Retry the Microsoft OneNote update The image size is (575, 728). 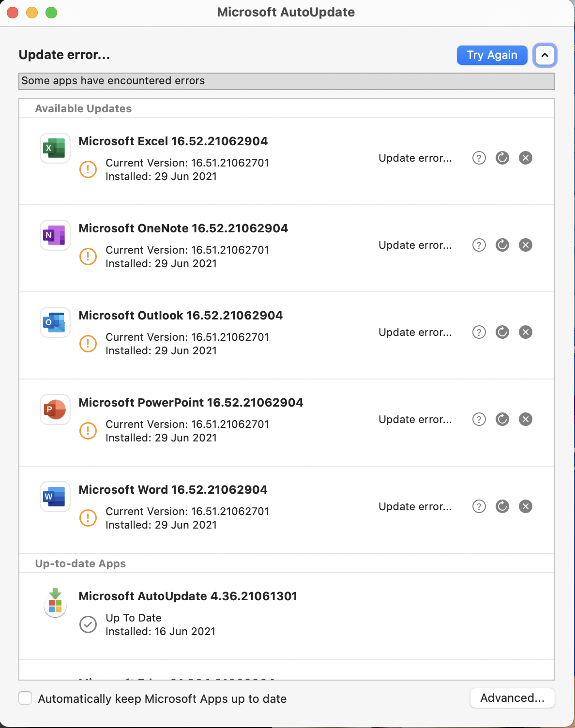(x=502, y=245)
